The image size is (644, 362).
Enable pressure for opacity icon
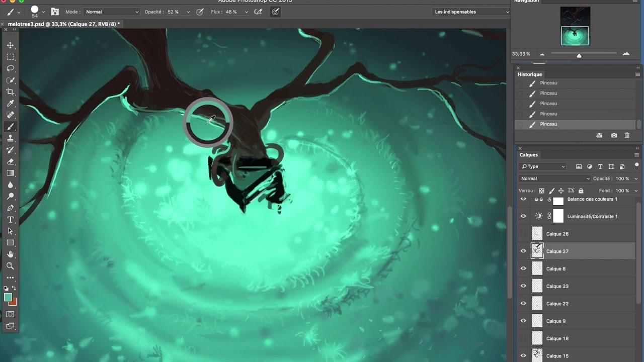pyautogui.click(x=200, y=12)
